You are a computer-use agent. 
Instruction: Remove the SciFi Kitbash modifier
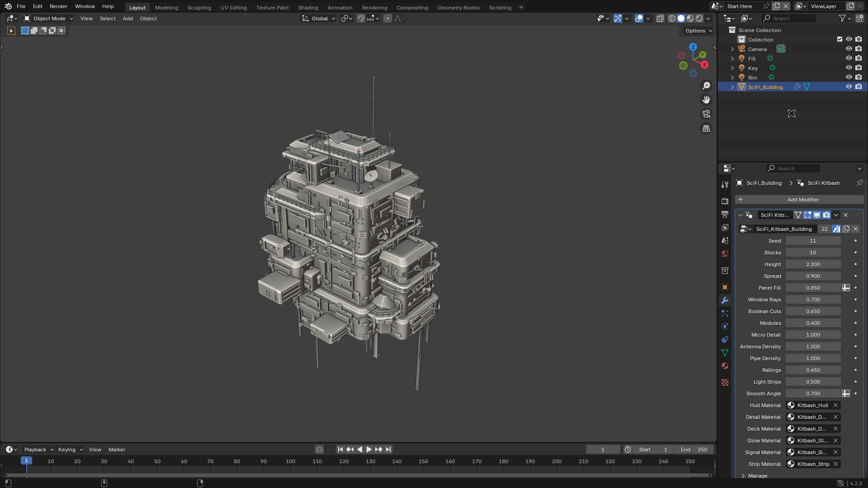click(x=845, y=215)
